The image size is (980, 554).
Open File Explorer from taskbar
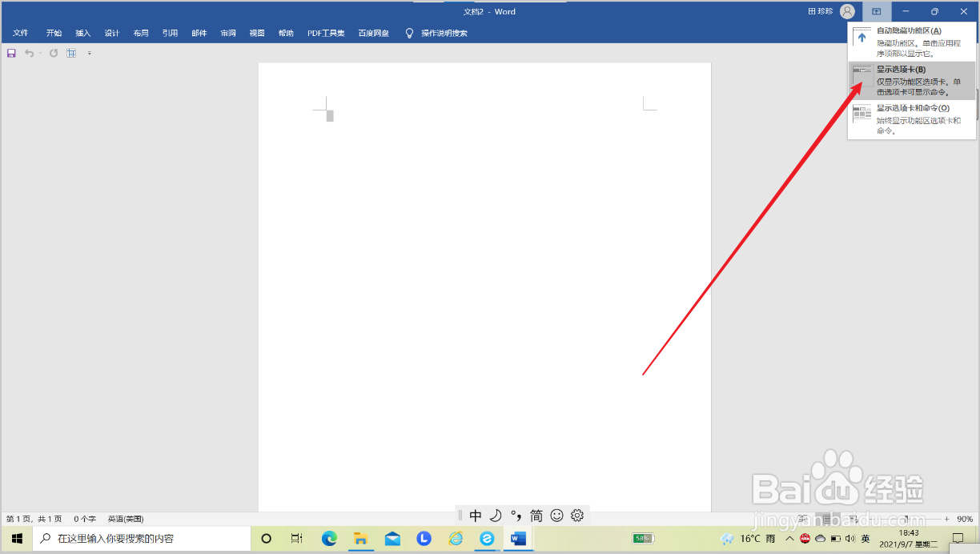360,539
